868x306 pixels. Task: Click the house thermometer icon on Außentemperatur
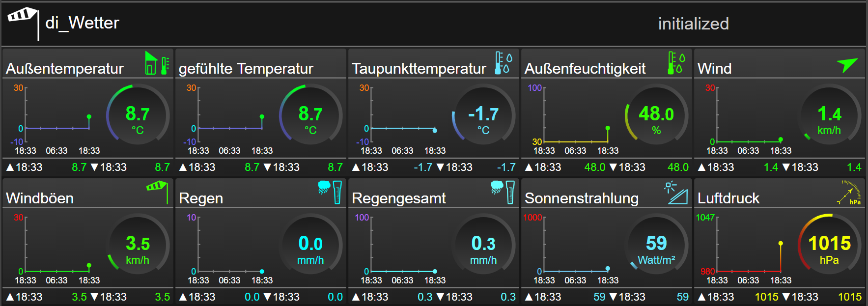(157, 63)
